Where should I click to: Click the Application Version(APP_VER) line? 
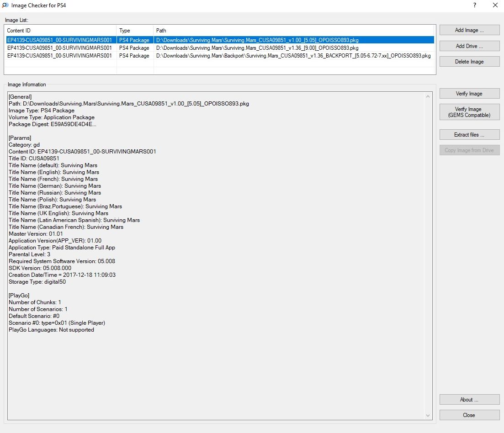(x=55, y=241)
